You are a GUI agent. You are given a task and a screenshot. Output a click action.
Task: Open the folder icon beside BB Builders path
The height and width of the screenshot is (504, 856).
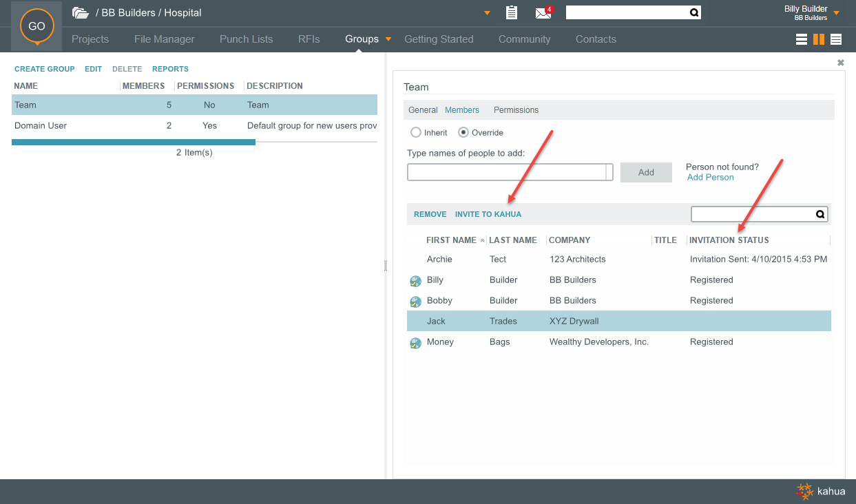pyautogui.click(x=81, y=13)
